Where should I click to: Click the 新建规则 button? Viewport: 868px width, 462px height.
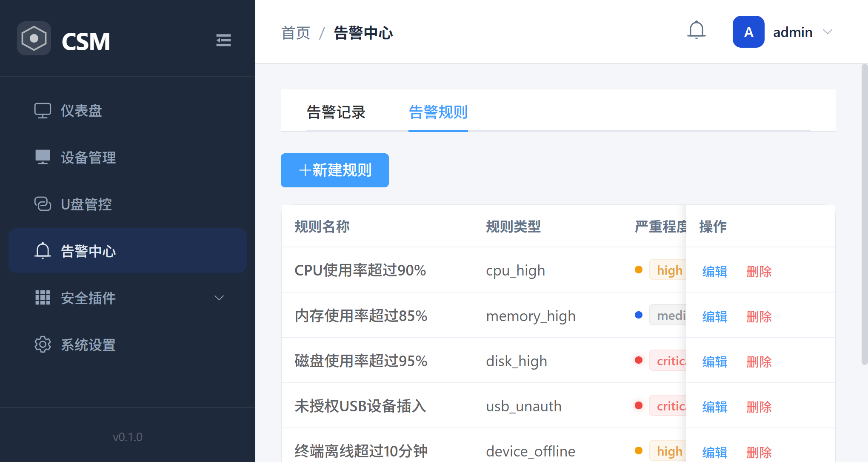pos(335,170)
